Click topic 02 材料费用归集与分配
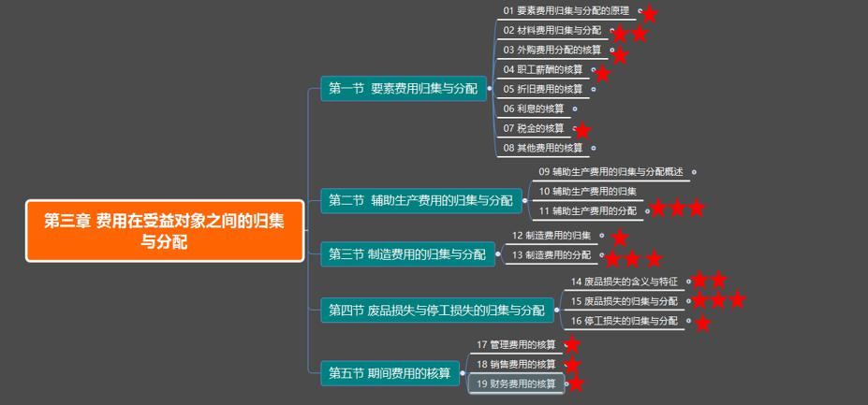This screenshot has width=868, height=405. point(552,31)
